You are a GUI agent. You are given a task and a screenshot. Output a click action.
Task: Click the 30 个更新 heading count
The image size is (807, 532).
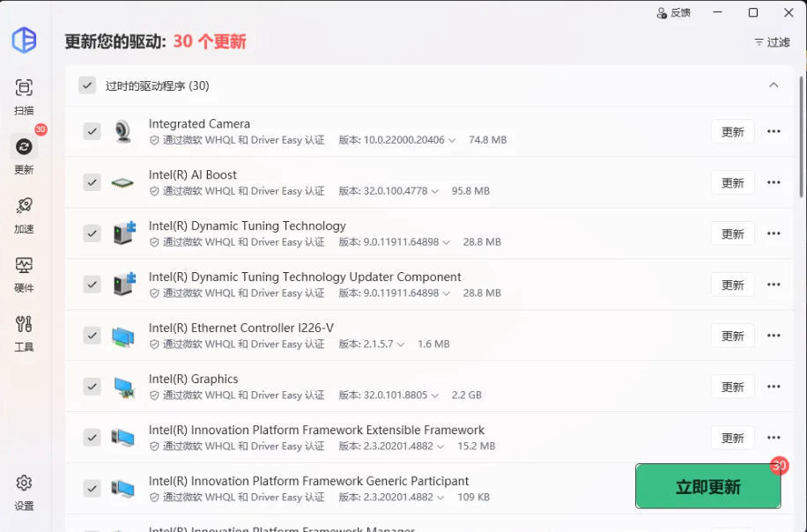tap(210, 41)
